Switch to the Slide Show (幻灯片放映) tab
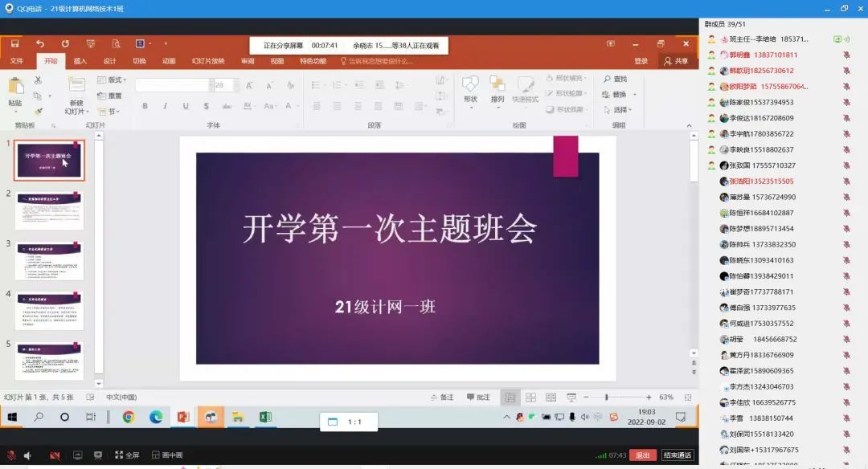Viewport: 868px width, 469px height. coord(208,61)
